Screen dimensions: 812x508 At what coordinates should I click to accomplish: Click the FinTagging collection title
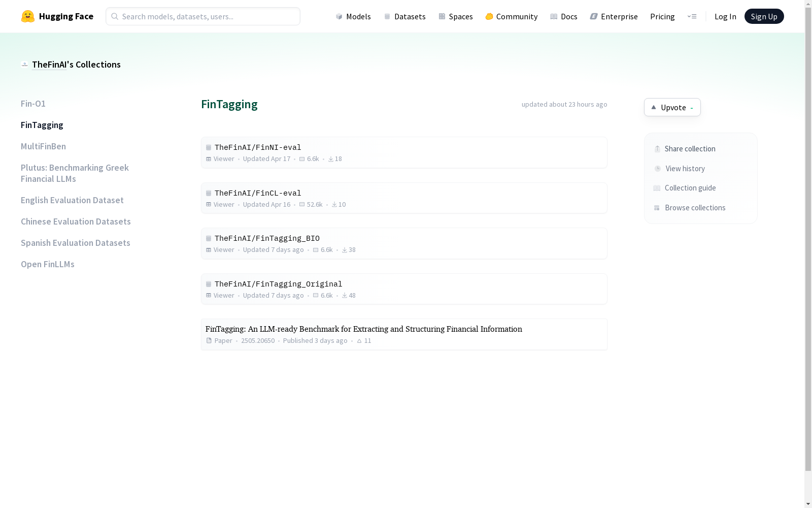coord(229,104)
